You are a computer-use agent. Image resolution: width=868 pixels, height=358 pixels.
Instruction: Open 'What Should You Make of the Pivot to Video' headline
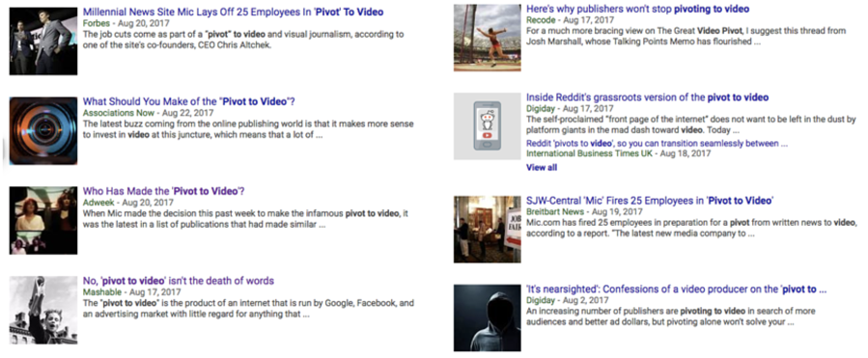pos(189,102)
